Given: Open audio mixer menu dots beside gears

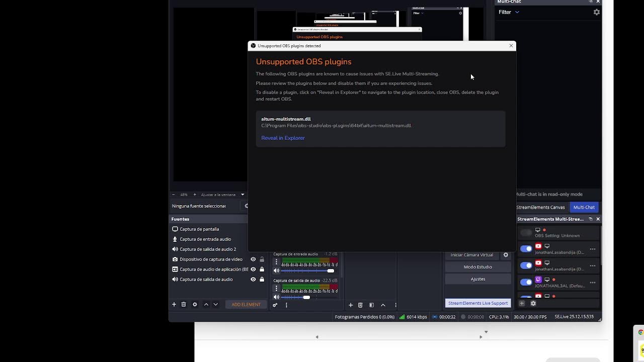Looking at the screenshot, I should pyautogui.click(x=286, y=305).
